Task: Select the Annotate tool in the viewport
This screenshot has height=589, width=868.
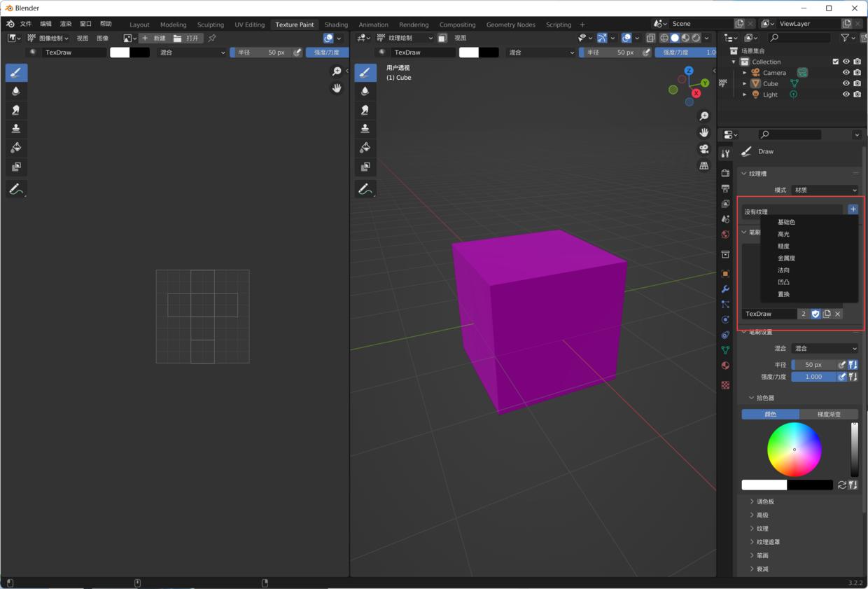Action: [x=365, y=188]
